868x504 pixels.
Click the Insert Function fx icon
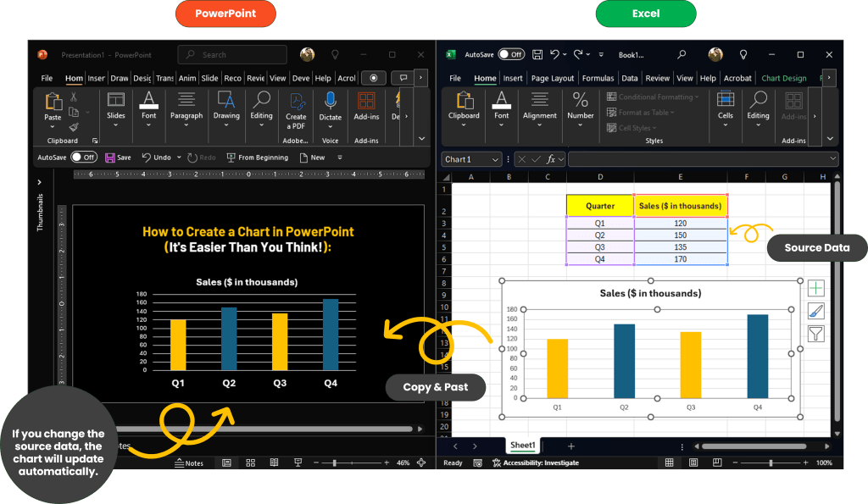[x=552, y=159]
